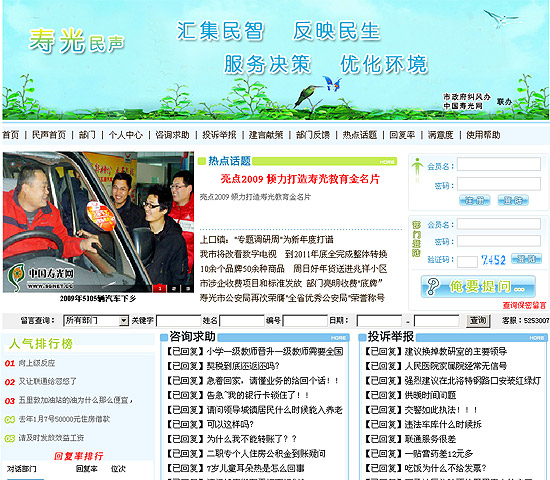Open 建言献策 navigation item

pyautogui.click(x=266, y=135)
